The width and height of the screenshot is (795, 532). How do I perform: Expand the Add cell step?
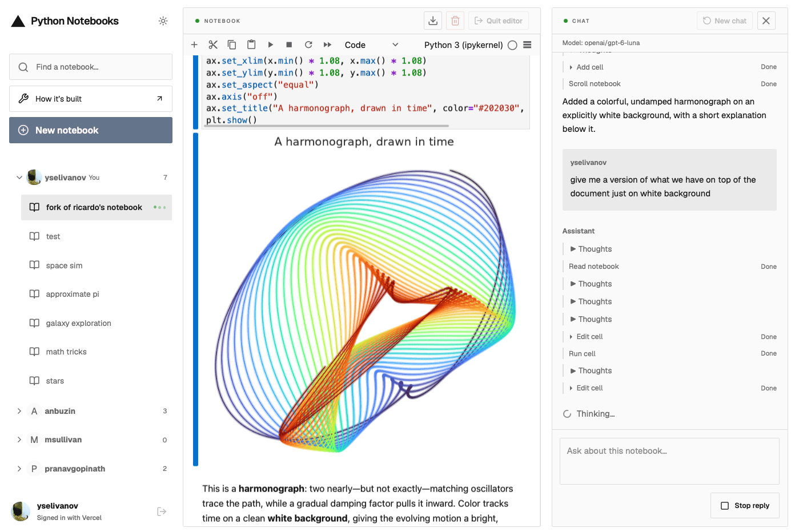pyautogui.click(x=587, y=67)
